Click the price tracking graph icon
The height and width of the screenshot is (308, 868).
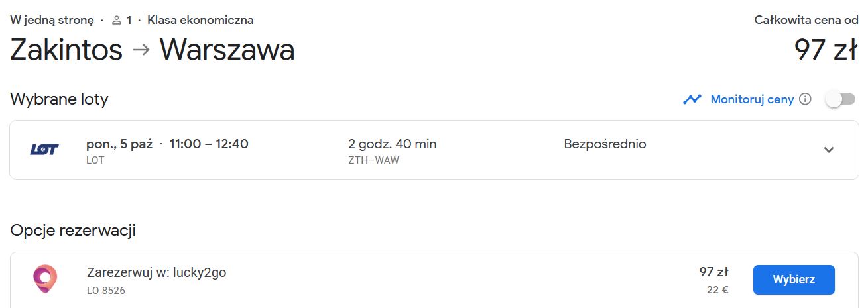click(692, 99)
